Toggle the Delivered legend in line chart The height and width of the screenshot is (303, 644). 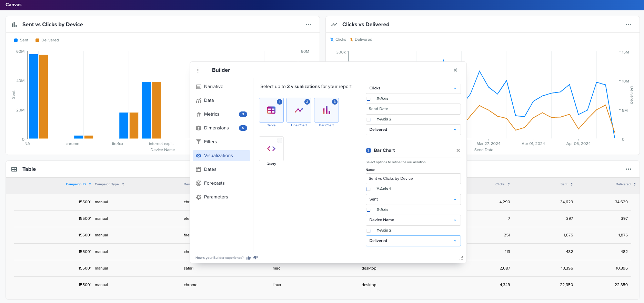(361, 39)
